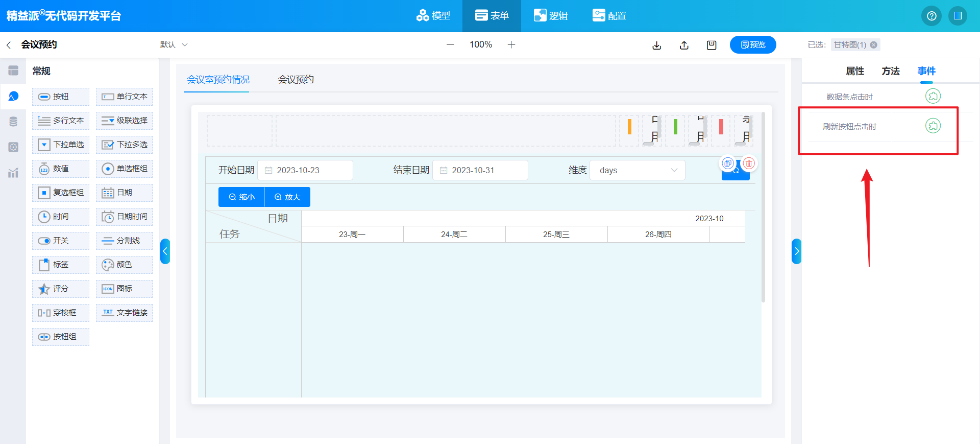Click the 结束日期 date field
This screenshot has width=980, height=444.
[480, 170]
